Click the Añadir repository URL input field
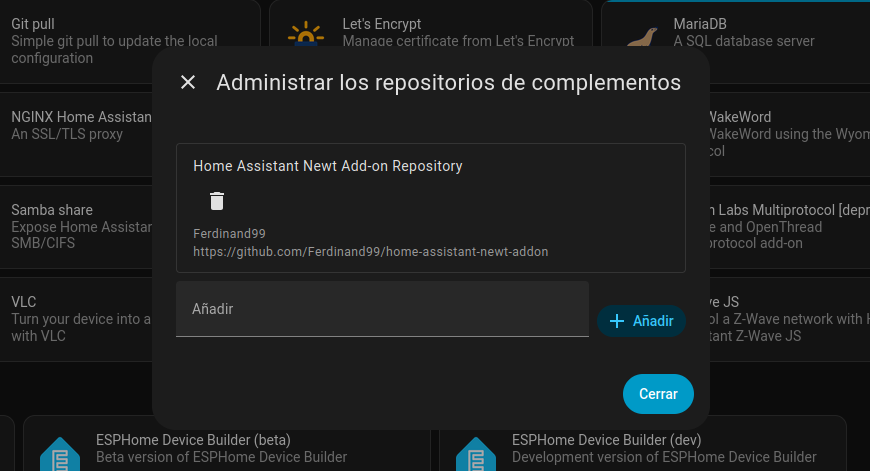The height and width of the screenshot is (471, 870). (382, 309)
